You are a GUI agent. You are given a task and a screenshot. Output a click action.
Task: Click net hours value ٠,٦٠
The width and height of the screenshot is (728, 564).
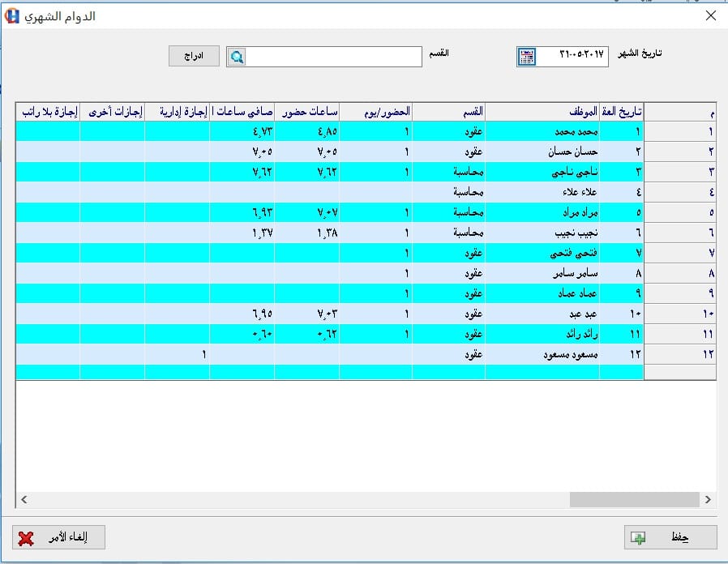click(242, 334)
